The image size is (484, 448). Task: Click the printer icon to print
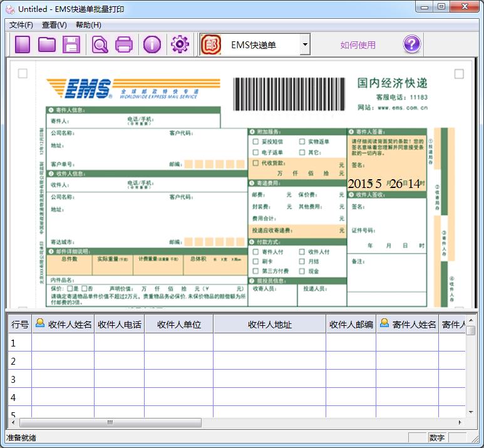(x=124, y=44)
